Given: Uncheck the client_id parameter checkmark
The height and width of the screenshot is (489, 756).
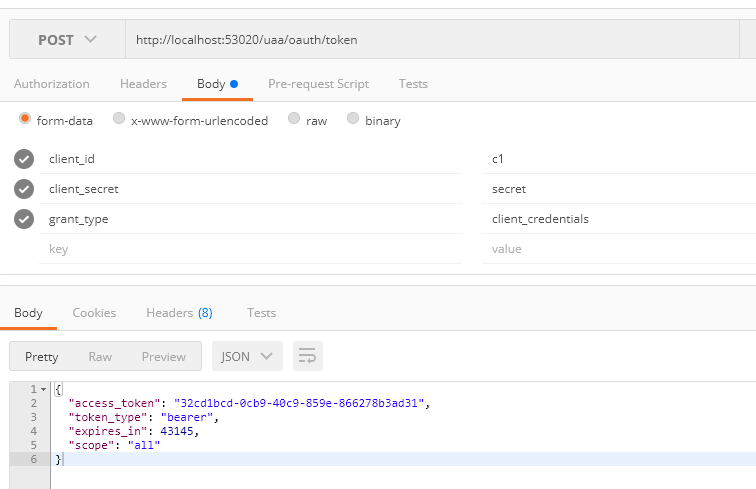Looking at the screenshot, I should (24, 159).
